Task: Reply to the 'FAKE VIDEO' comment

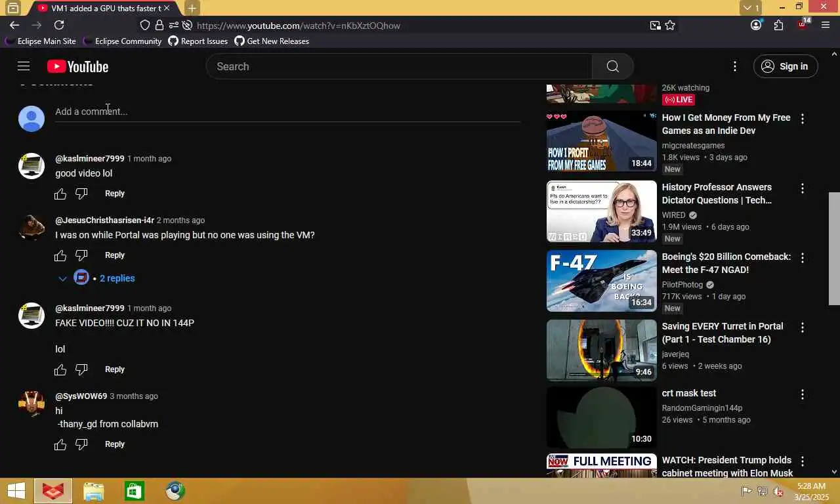Action: [x=115, y=369]
